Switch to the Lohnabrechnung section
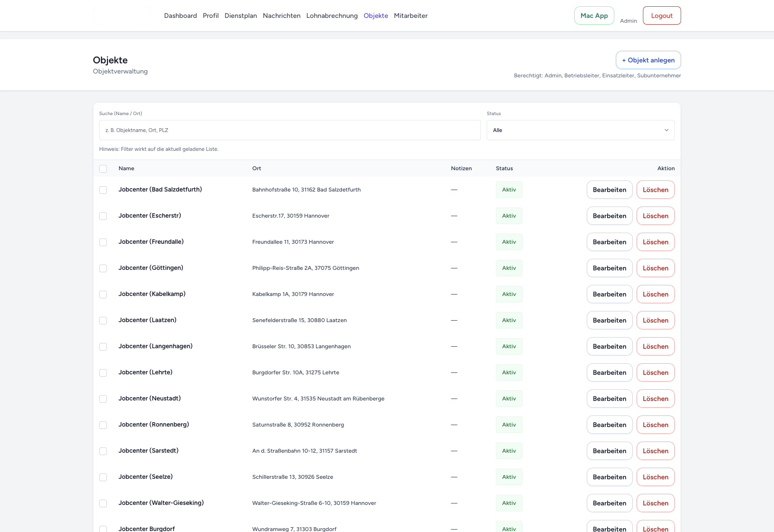The width and height of the screenshot is (774, 532). pyautogui.click(x=331, y=15)
